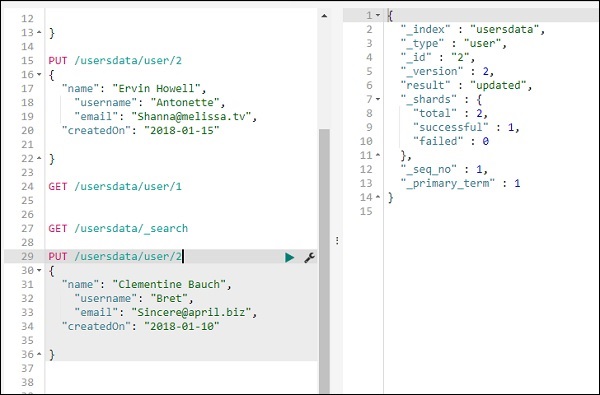Click the closing fold marker at line 36
This screenshot has height=395, width=600.
[39, 354]
